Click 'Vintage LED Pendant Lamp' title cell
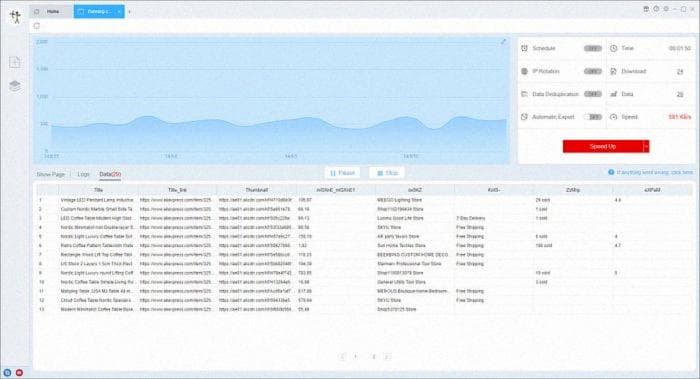This screenshot has width=700, height=379. tap(97, 200)
